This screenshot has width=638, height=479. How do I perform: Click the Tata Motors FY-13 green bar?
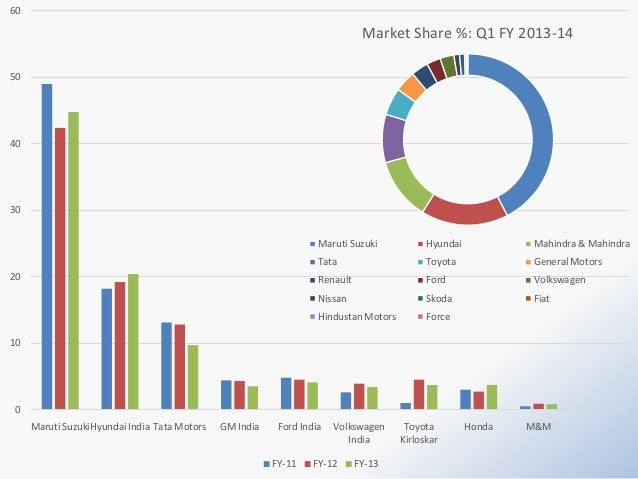pyautogui.click(x=193, y=377)
